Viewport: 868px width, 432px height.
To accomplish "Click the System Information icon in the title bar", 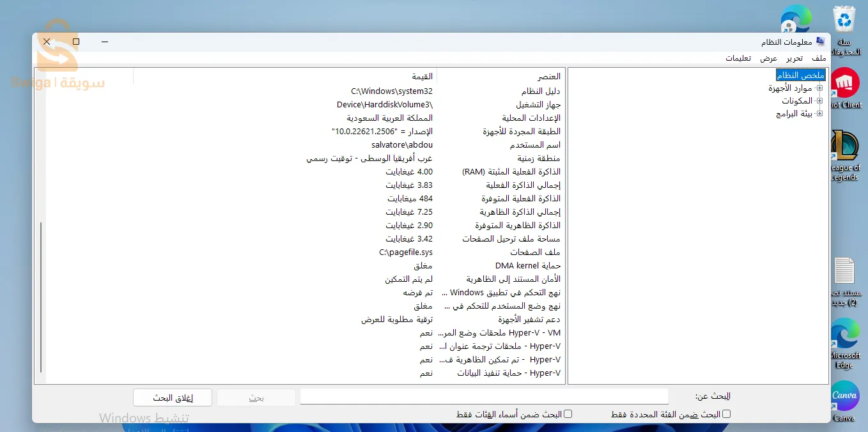I will pyautogui.click(x=821, y=42).
